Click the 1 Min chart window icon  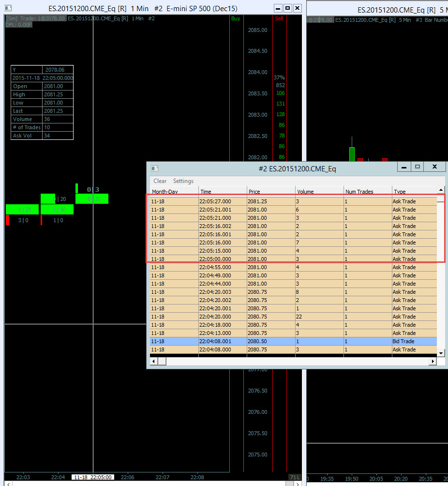coord(8,8)
